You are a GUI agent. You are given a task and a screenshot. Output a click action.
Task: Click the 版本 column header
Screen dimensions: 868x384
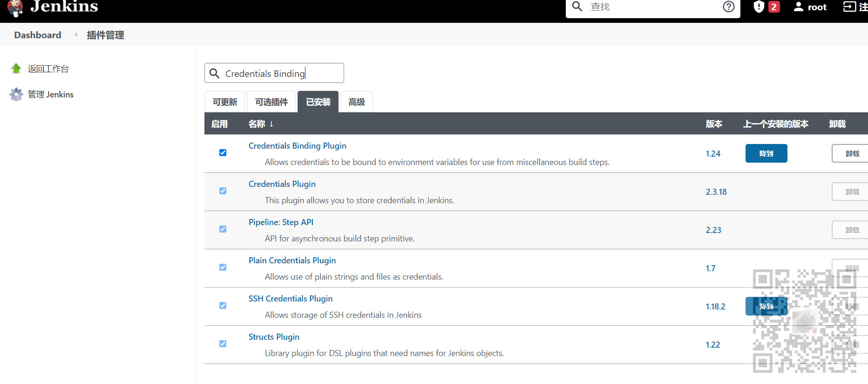714,124
